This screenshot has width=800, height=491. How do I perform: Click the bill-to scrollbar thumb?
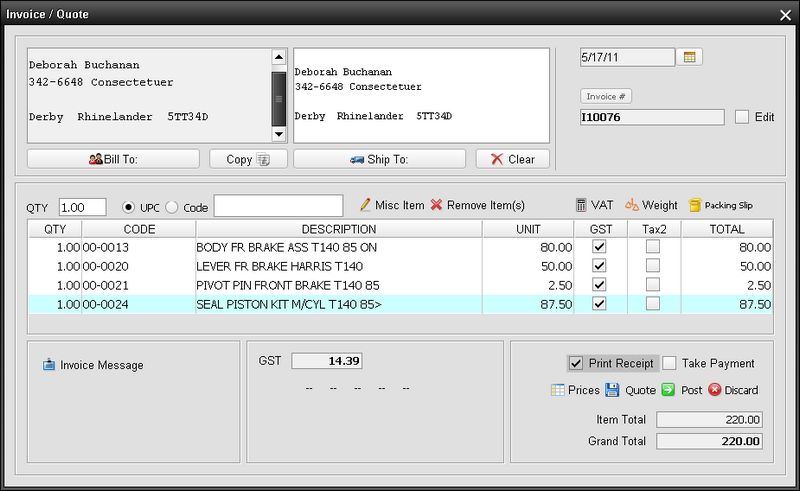point(279,99)
